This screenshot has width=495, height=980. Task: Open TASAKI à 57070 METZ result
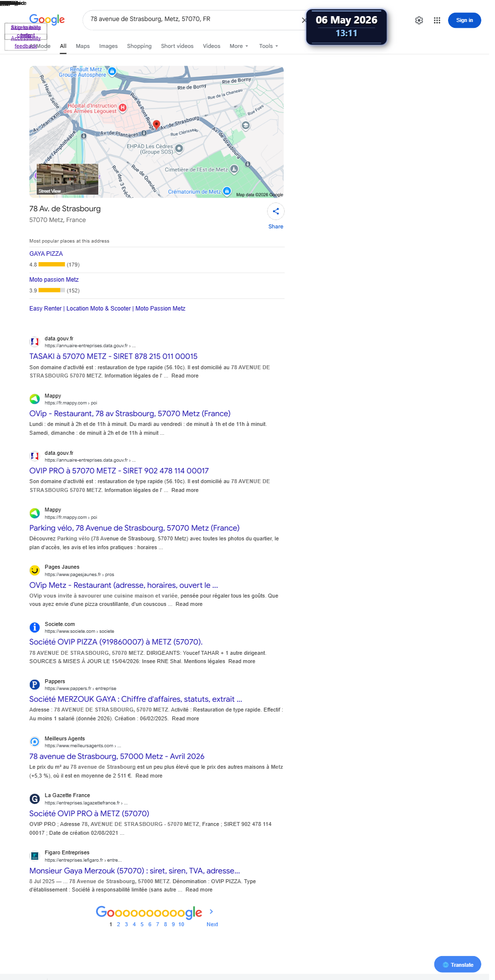113,356
